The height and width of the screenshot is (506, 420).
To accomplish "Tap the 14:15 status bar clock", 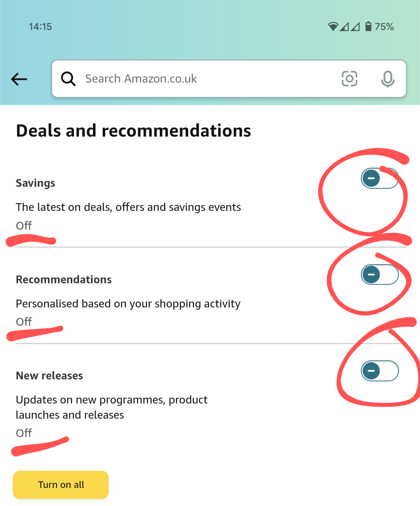I will pyautogui.click(x=40, y=26).
